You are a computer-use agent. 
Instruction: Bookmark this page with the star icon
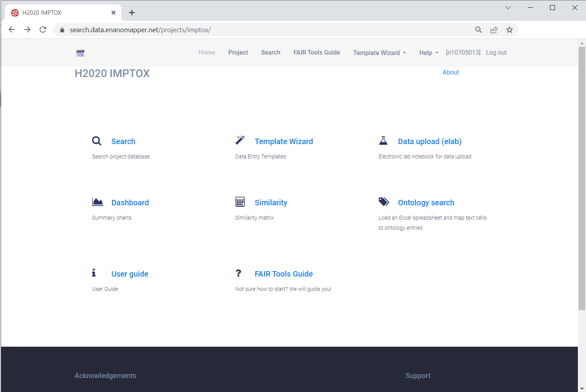click(509, 30)
